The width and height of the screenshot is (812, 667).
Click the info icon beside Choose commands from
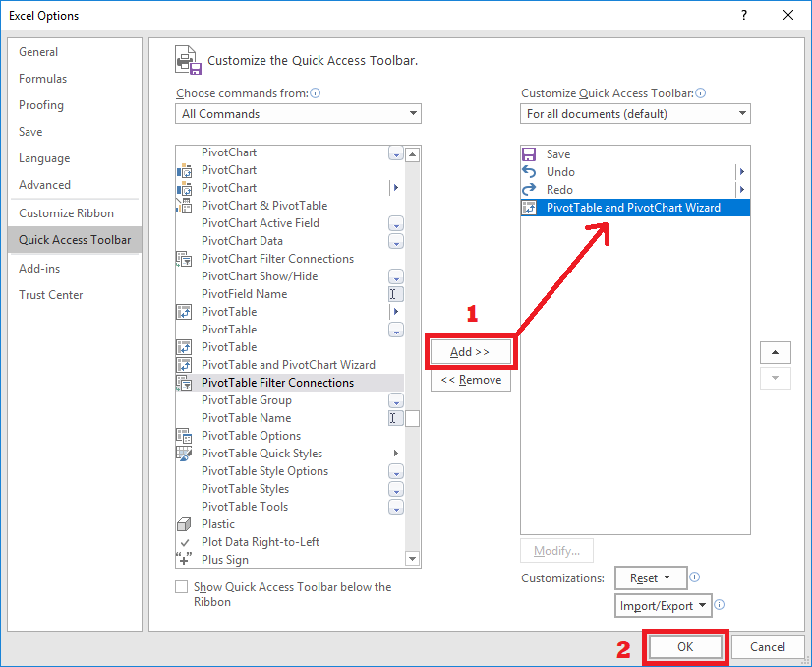pyautogui.click(x=316, y=93)
